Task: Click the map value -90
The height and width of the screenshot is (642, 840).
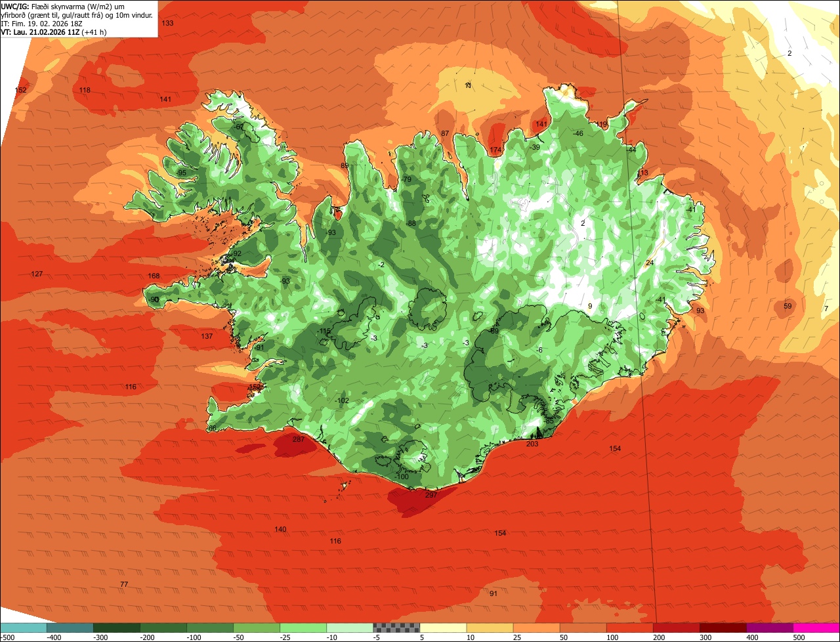Action: [154, 299]
